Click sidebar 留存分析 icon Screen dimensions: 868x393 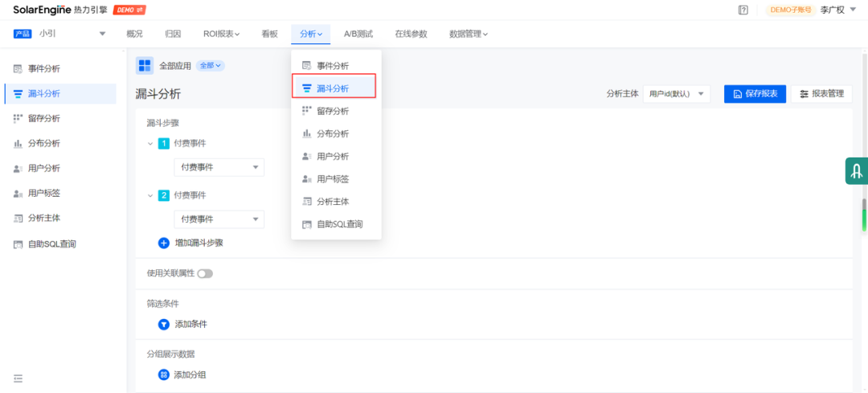coord(18,118)
